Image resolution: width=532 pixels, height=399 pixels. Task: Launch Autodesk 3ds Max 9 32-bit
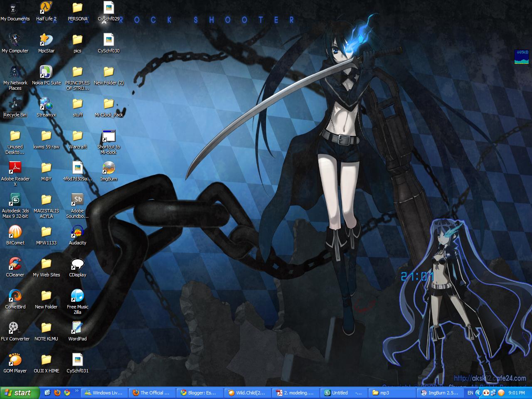(15, 206)
